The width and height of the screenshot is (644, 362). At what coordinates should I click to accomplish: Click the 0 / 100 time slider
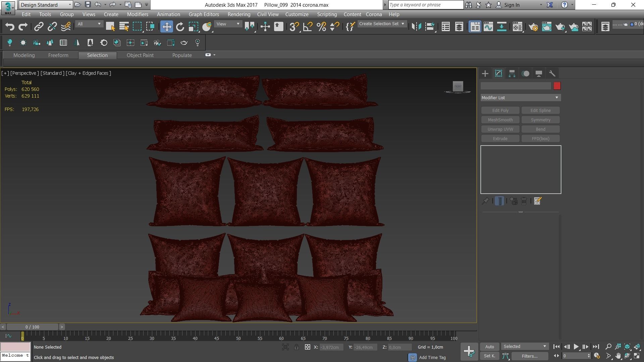tap(32, 327)
